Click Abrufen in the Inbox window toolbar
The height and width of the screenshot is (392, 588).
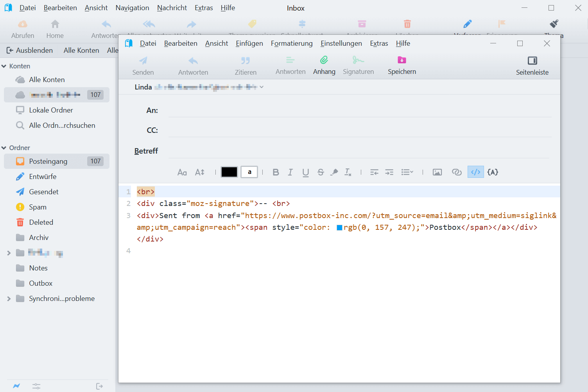[23, 29]
